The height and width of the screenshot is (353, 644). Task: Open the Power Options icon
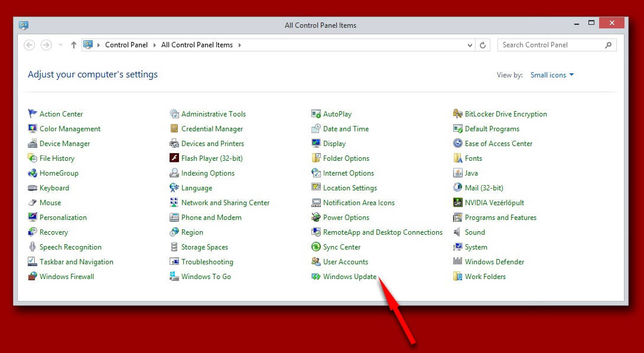tap(316, 217)
